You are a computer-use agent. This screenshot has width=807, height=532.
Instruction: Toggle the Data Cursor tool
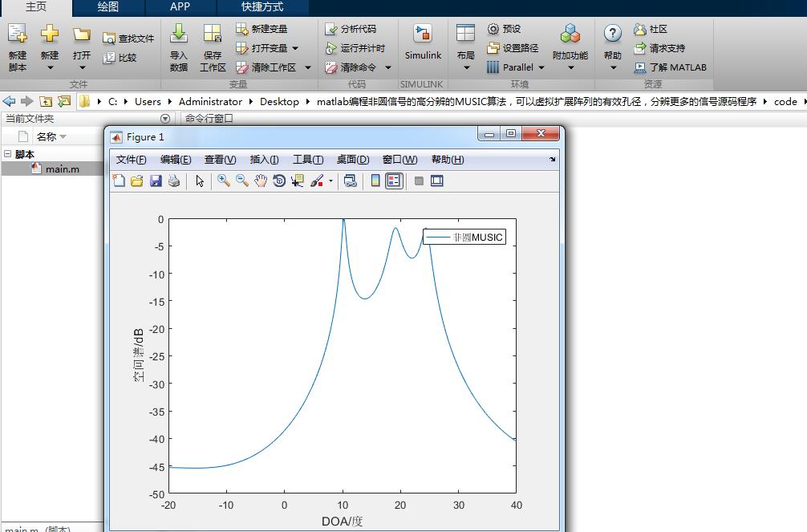point(298,181)
